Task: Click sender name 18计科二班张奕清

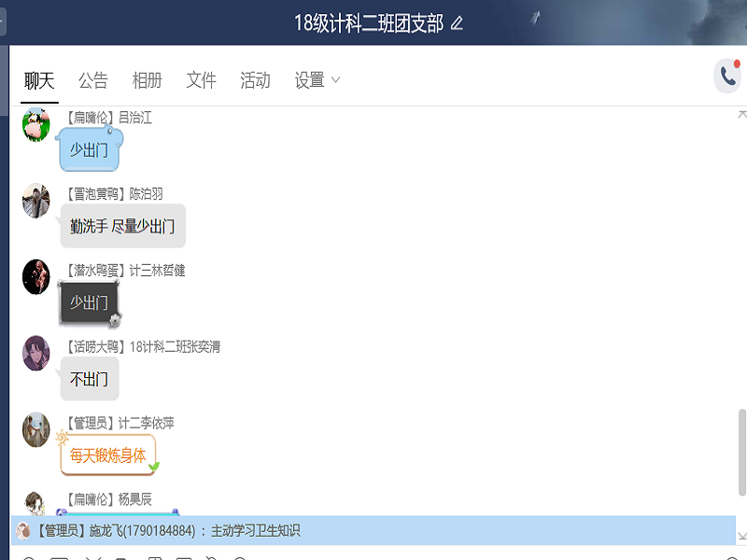Action: point(175,346)
